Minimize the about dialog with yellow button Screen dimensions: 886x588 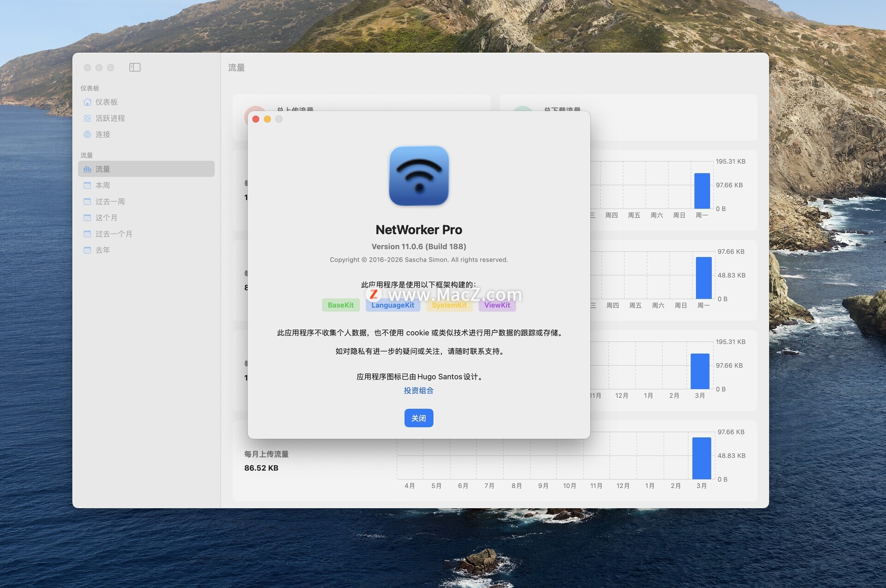(267, 119)
